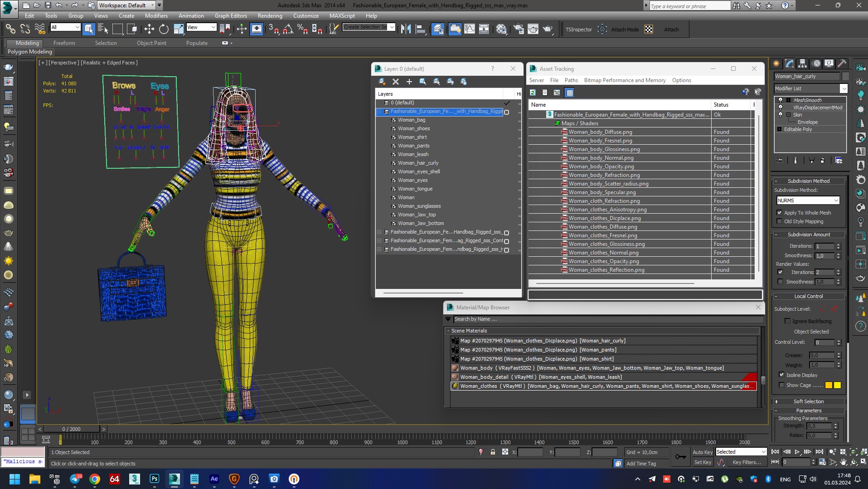Toggle the Percent Snap tool
Viewport: 868px width, 489px height.
pyautogui.click(x=302, y=29)
